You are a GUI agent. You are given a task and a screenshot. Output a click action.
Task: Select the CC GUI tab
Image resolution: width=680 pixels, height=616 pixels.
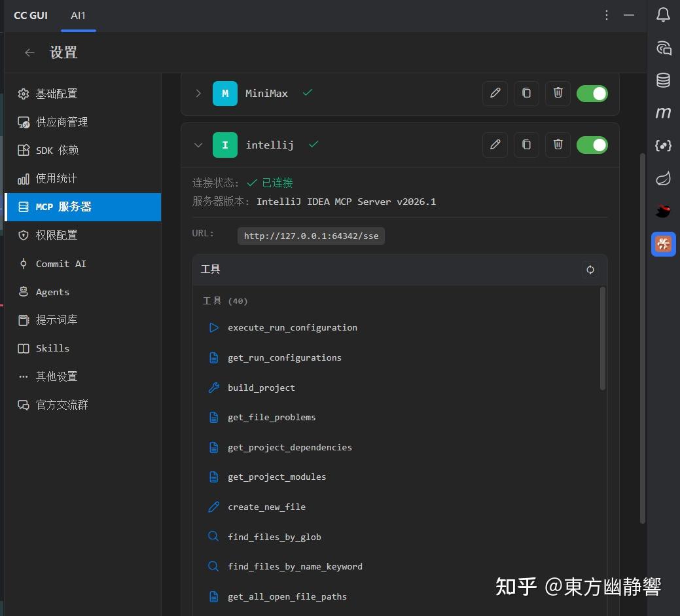click(30, 16)
